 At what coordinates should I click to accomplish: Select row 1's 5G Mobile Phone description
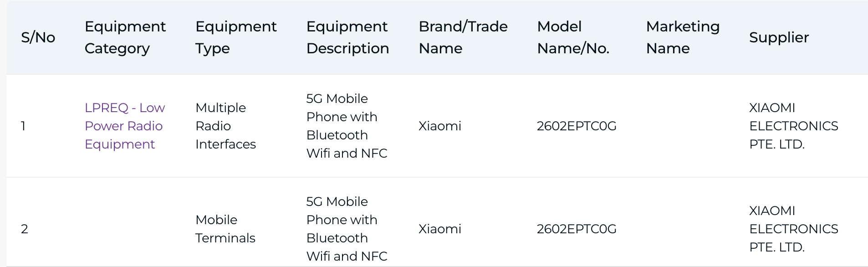click(347, 126)
